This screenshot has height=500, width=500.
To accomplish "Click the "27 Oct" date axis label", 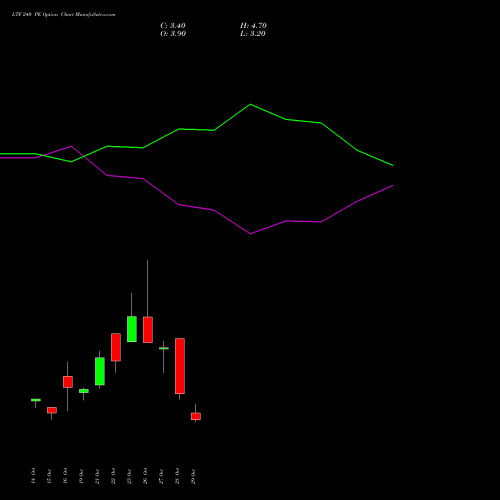I will tap(161, 476).
